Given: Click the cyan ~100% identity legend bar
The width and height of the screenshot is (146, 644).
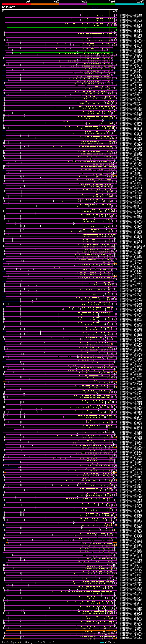Looking at the screenshot, I should click(130, 4).
